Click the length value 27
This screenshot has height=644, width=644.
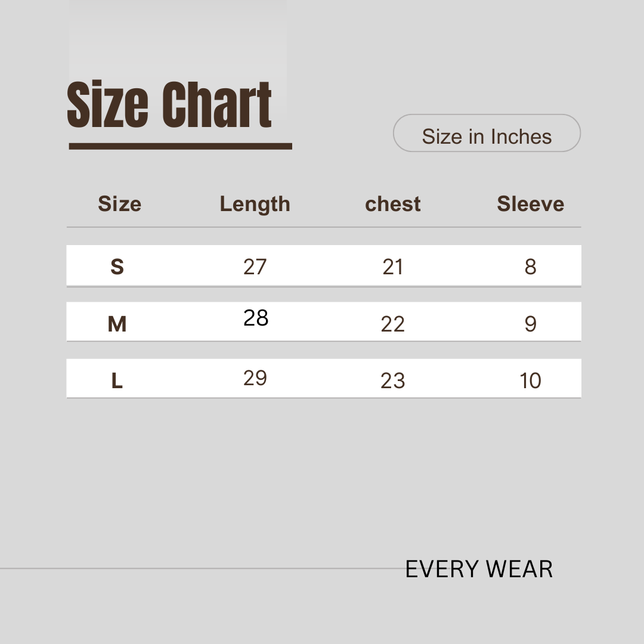click(x=255, y=267)
